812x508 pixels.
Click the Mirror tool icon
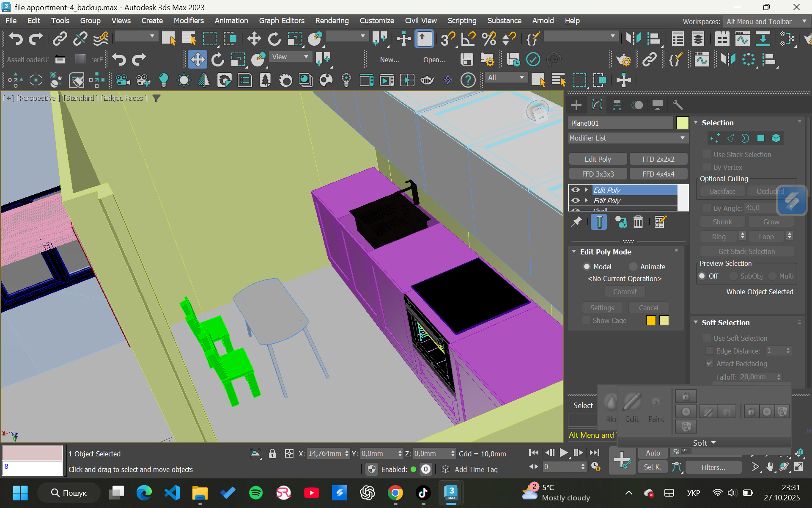pos(633,39)
